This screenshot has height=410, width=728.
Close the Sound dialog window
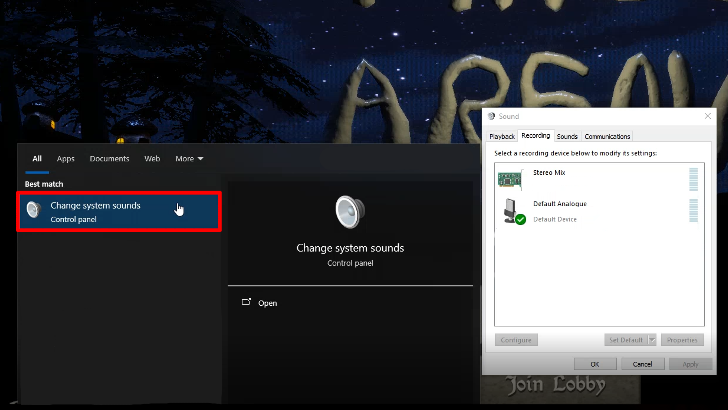tap(708, 116)
